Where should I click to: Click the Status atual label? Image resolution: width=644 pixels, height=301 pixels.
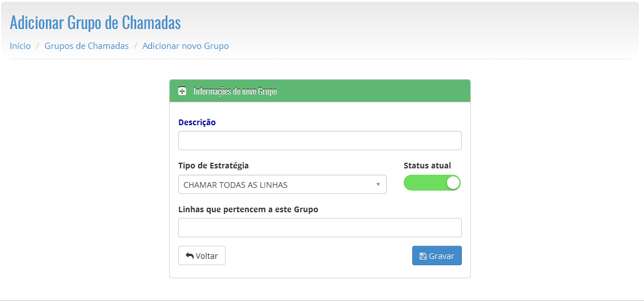coord(427,166)
